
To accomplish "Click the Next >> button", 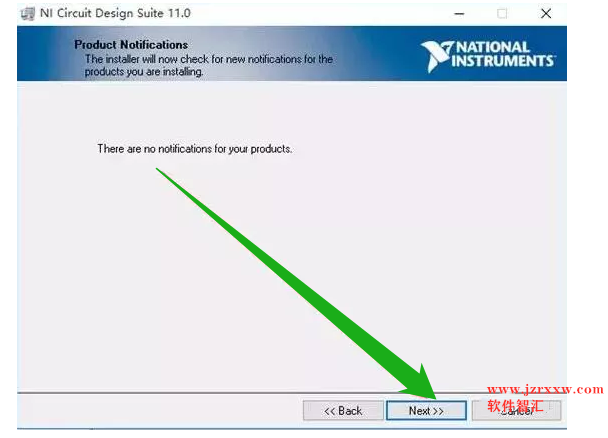I will tap(426, 410).
